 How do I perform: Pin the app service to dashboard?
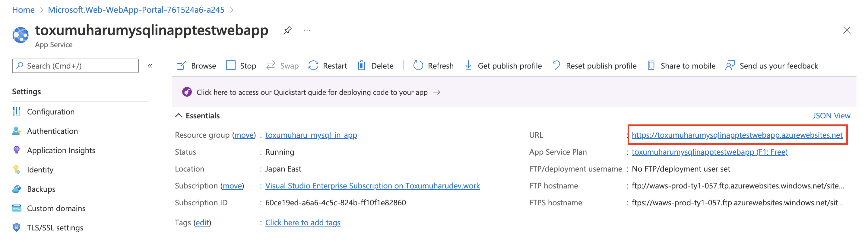287,31
